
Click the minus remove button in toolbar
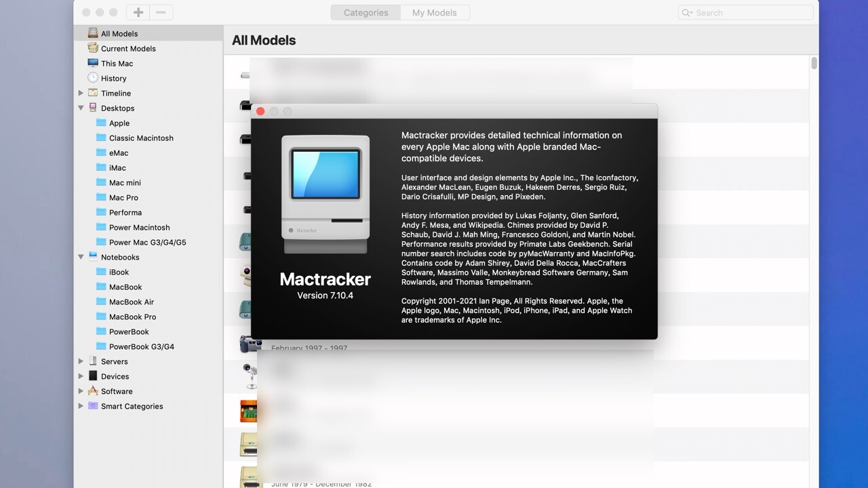pyautogui.click(x=161, y=12)
